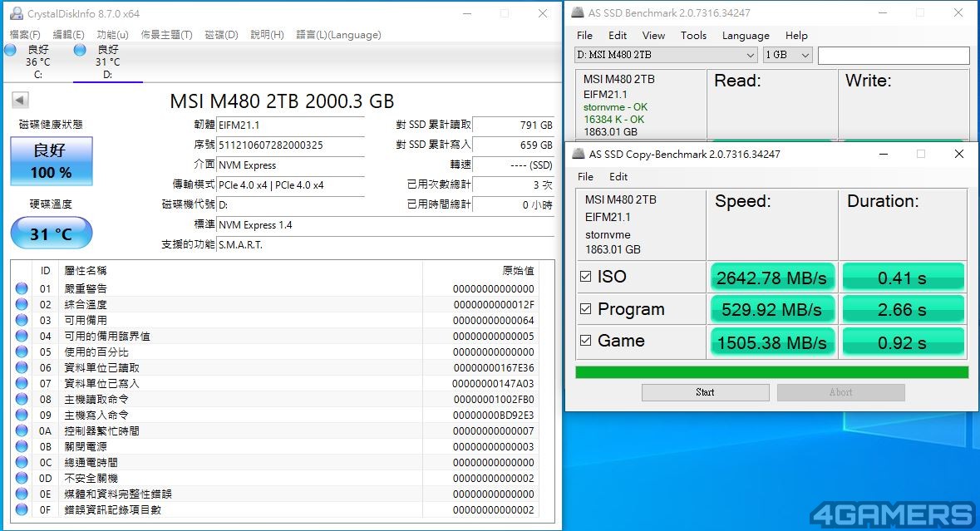Click status orb for attribute 0D row
Image resolution: width=980 pixels, height=531 pixels.
[x=22, y=478]
